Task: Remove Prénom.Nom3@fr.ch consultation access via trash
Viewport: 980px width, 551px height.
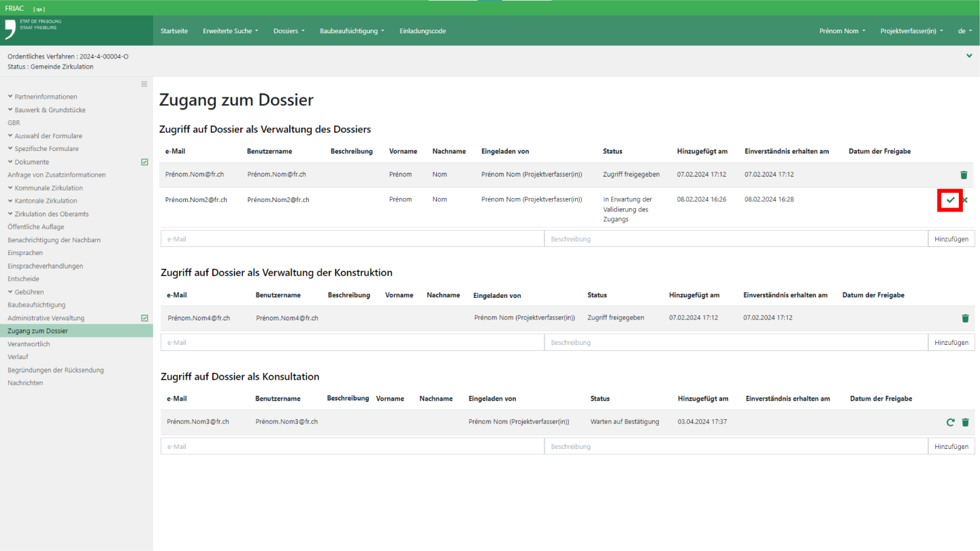Action: click(x=965, y=422)
